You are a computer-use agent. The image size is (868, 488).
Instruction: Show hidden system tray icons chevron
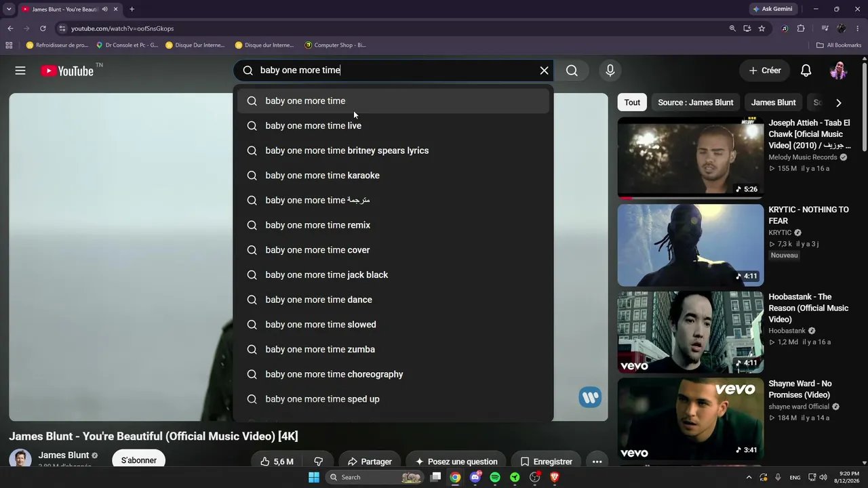tap(747, 477)
